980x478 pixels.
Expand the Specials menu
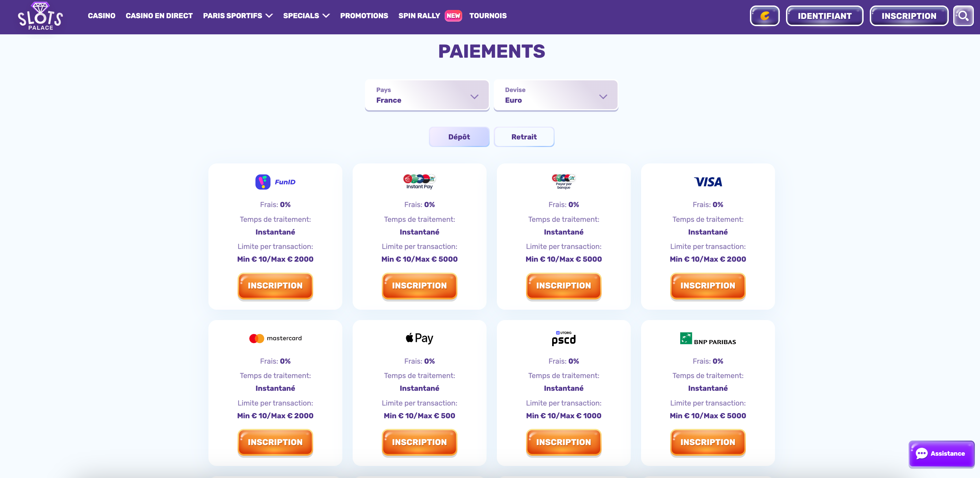point(306,15)
